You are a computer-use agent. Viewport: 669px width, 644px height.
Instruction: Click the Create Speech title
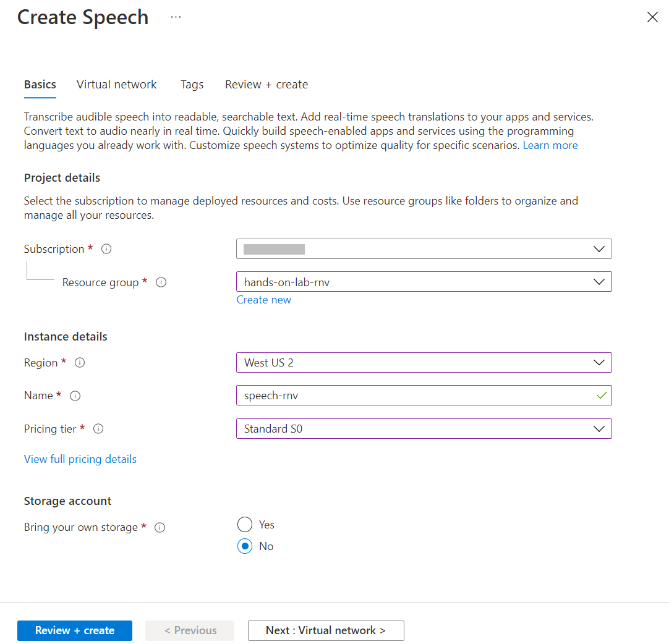[83, 18]
